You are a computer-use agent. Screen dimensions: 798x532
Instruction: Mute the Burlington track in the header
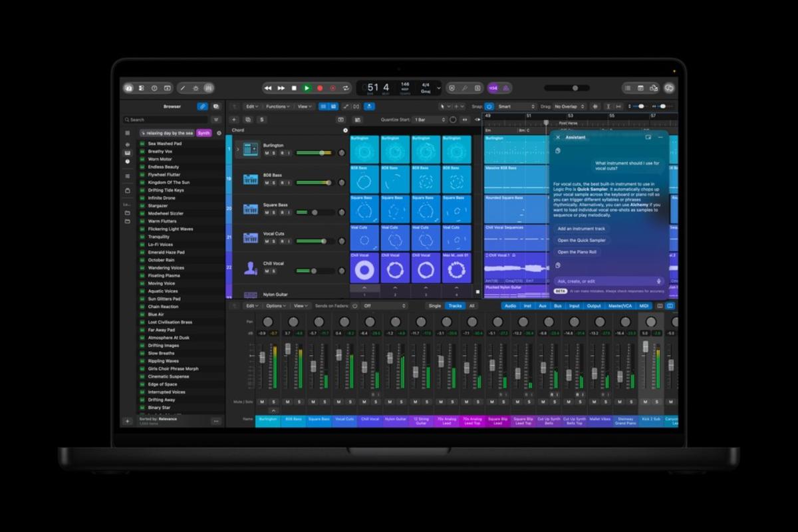[267, 153]
